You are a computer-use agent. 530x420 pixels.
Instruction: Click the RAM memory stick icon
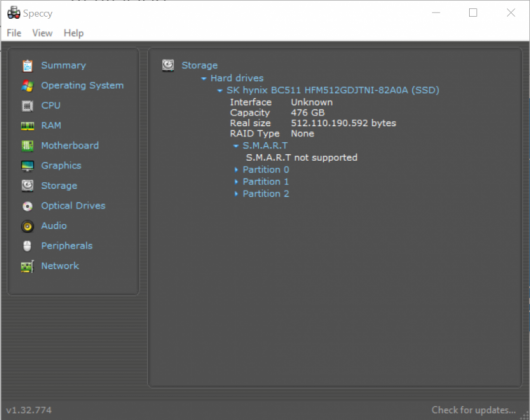[27, 126]
